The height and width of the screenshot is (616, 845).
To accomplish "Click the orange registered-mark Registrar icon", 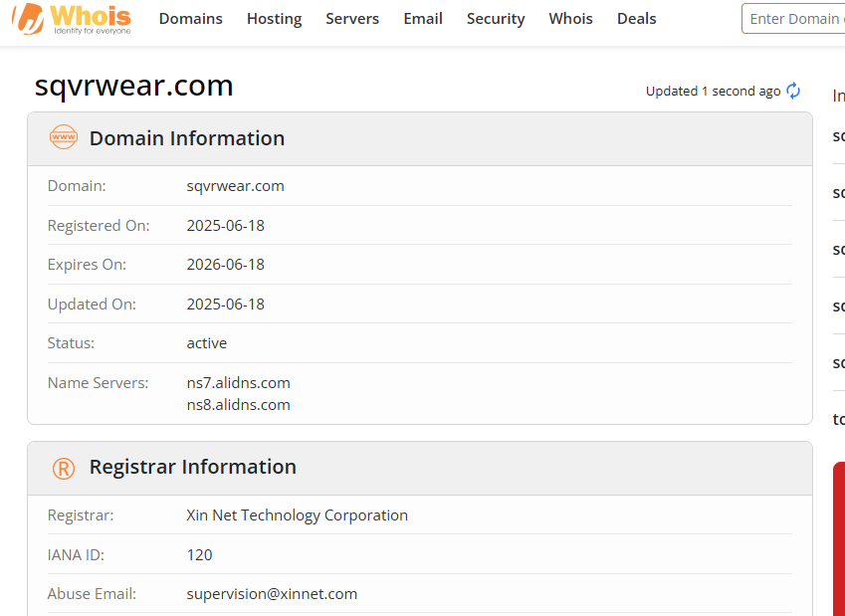I will click(x=64, y=468).
